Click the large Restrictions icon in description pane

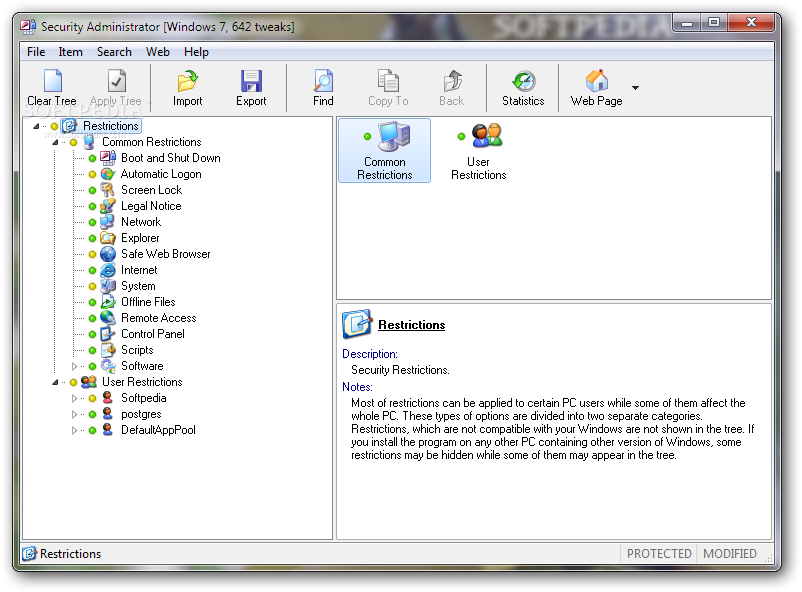tap(357, 324)
